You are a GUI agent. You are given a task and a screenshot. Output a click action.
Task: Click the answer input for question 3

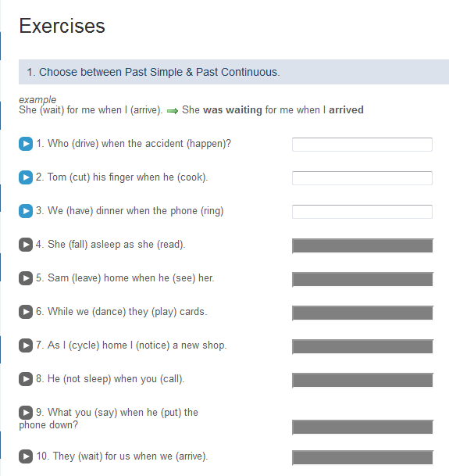click(362, 212)
